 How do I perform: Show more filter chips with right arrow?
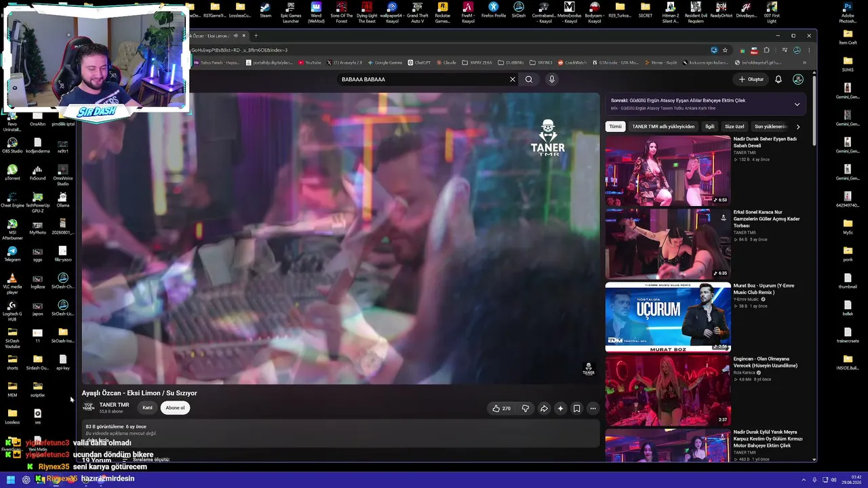click(x=798, y=127)
